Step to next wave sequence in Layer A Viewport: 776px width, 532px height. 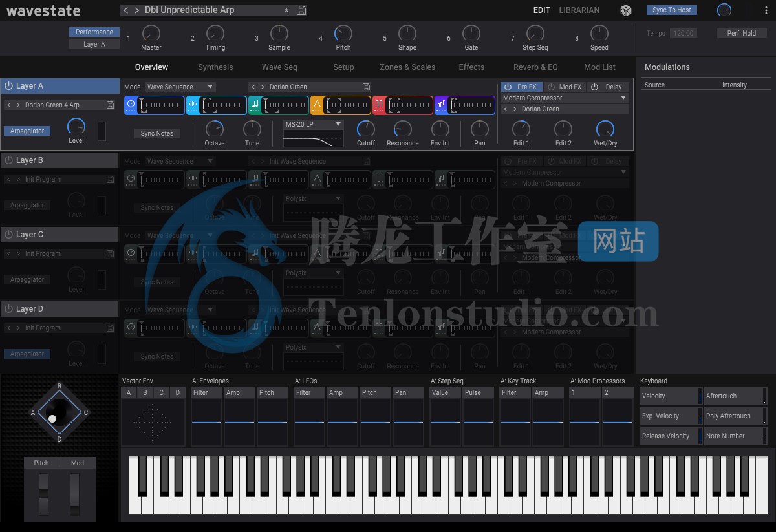(263, 87)
